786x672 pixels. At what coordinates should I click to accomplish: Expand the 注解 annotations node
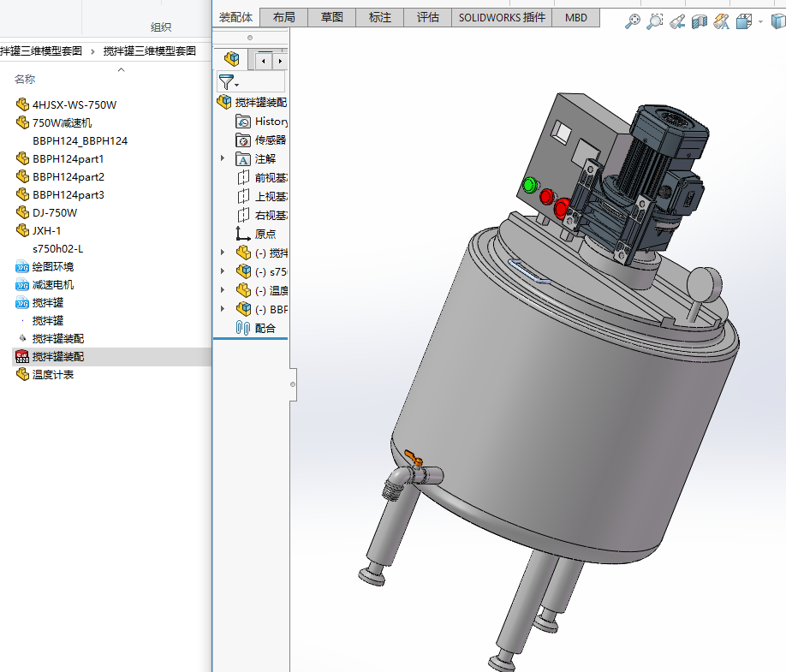tap(223, 158)
